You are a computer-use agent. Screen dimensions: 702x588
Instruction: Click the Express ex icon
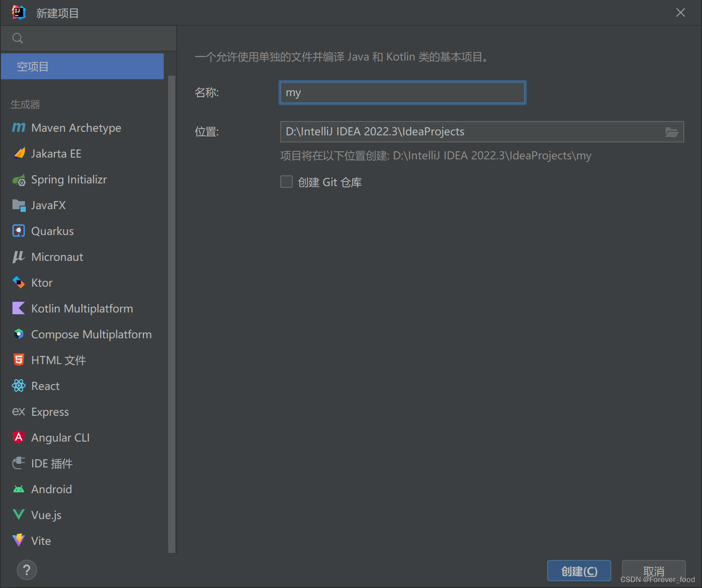coord(19,412)
